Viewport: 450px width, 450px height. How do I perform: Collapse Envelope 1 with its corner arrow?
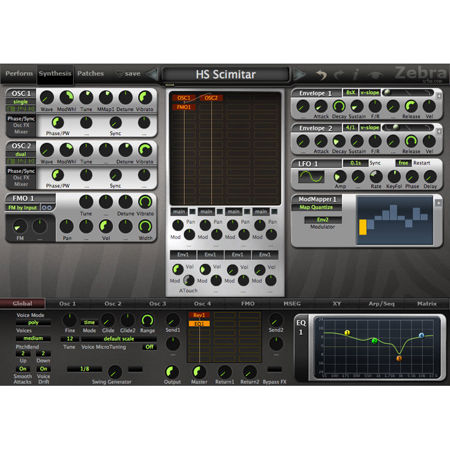coord(439,96)
